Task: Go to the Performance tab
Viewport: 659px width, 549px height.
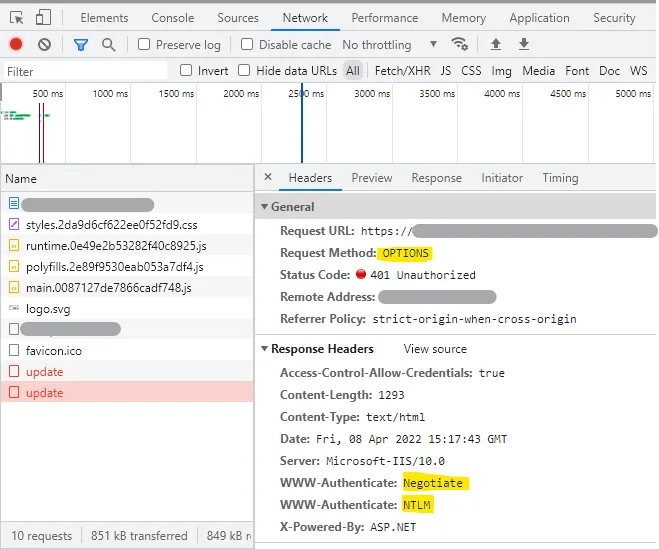Action: (385, 18)
